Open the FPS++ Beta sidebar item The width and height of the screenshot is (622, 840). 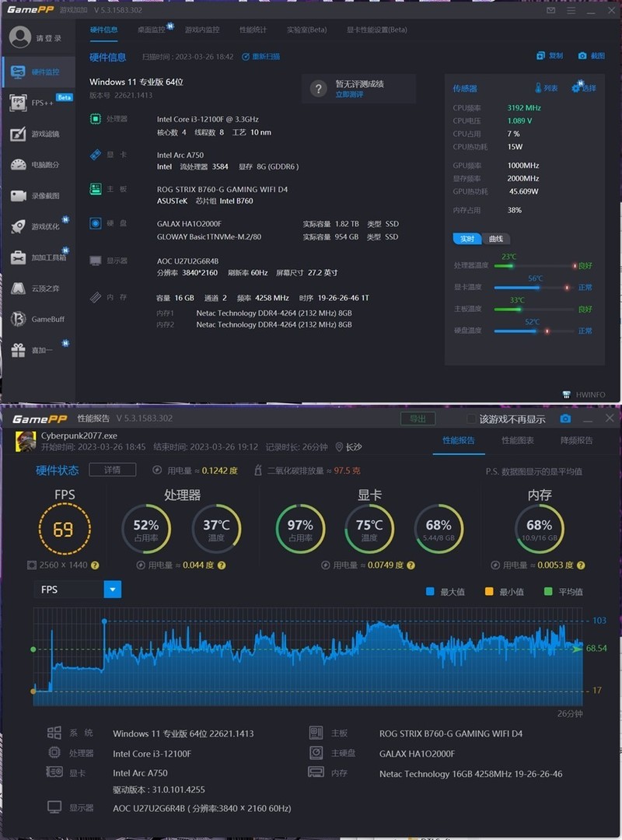(x=37, y=103)
